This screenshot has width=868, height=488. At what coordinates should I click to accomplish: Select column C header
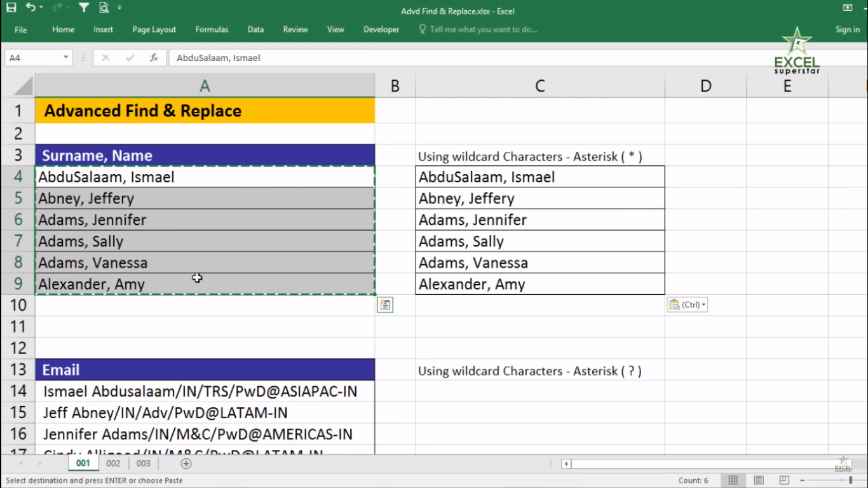tap(540, 86)
